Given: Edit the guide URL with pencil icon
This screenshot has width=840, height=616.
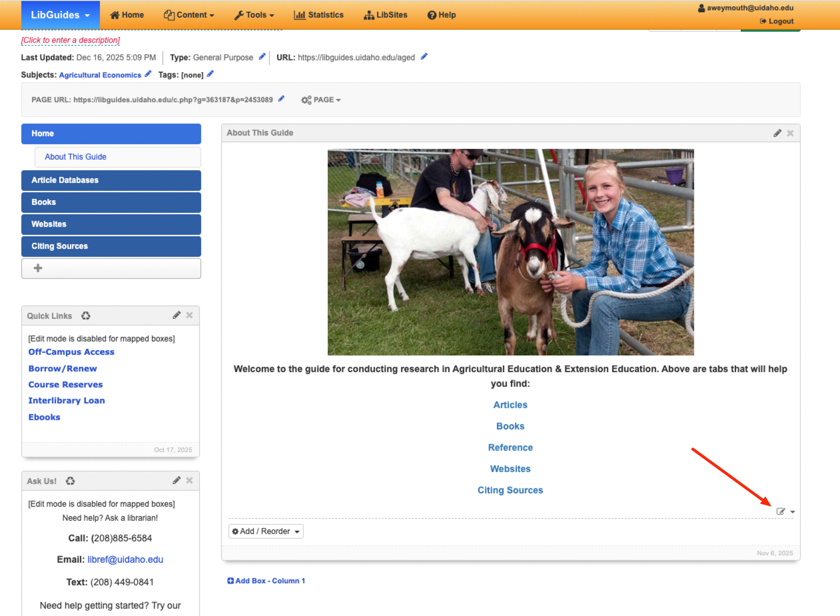Looking at the screenshot, I should pyautogui.click(x=424, y=57).
